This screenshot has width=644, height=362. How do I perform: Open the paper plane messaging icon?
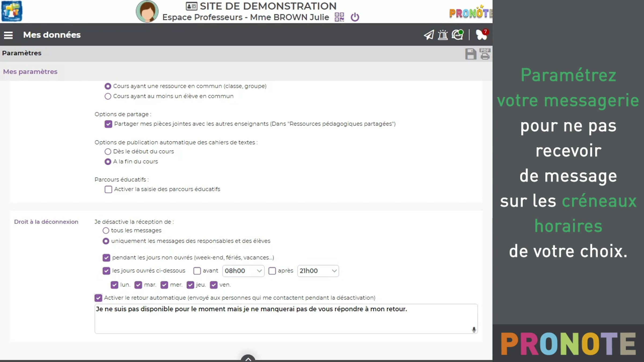[429, 35]
